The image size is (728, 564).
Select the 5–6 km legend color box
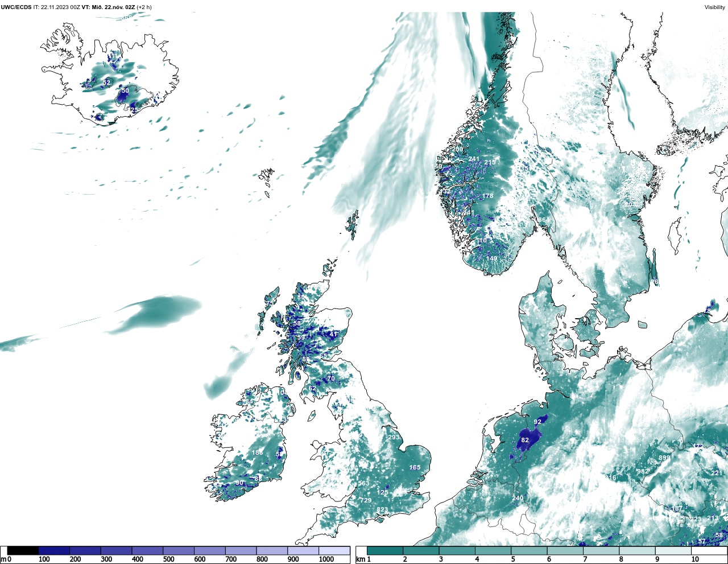point(530,550)
